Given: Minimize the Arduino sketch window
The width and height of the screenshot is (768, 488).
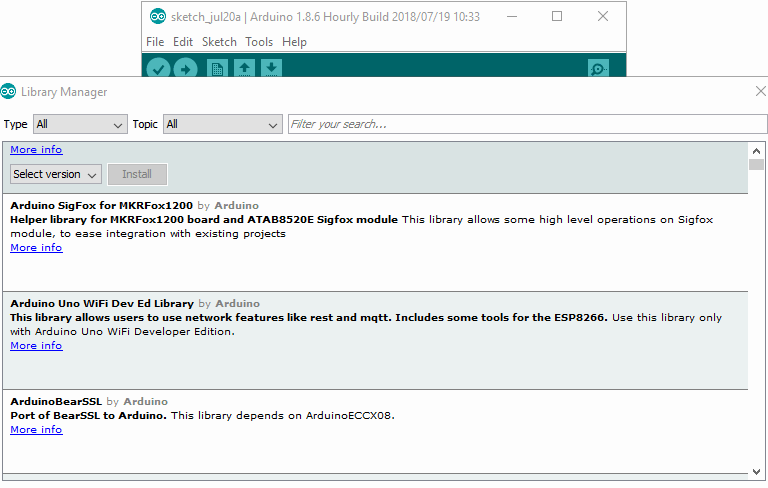Looking at the screenshot, I should (512, 17).
